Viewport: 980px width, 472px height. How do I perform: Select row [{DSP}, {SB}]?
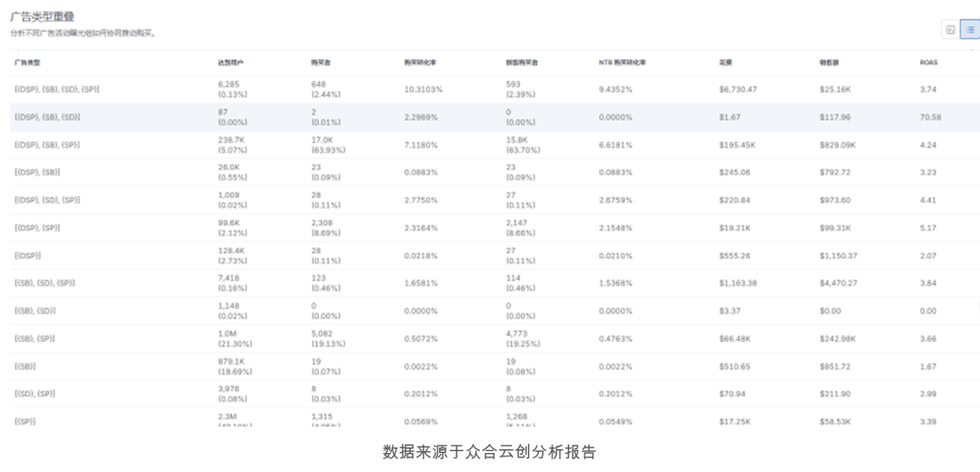495,172
